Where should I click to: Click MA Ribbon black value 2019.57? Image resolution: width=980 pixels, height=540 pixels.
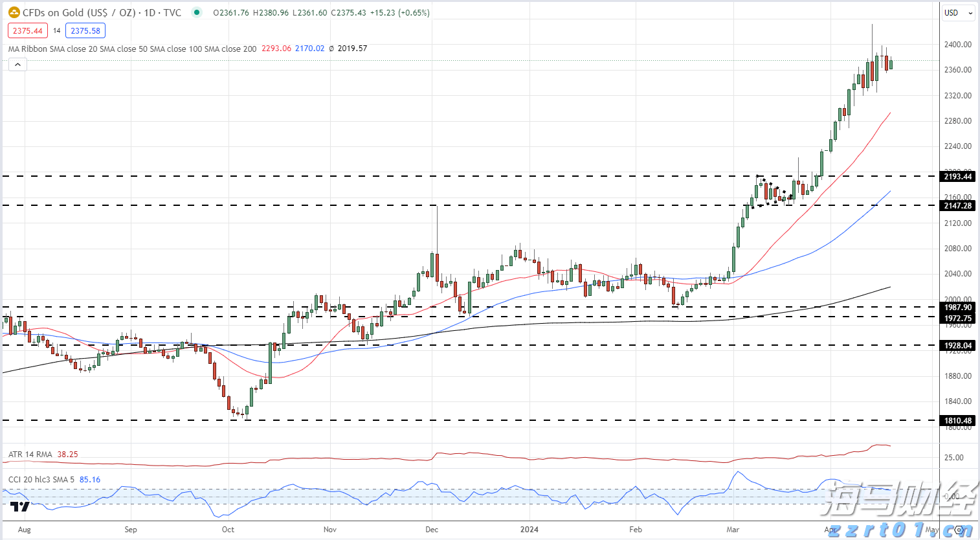(352, 49)
